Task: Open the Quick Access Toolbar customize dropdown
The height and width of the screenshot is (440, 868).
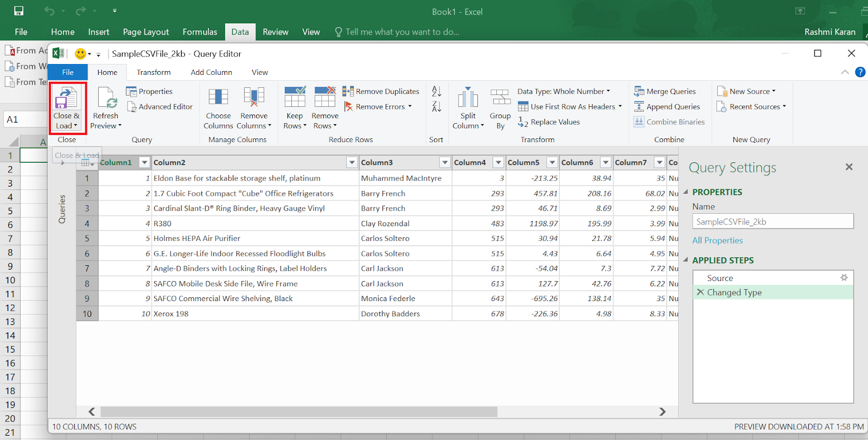Action: (x=114, y=11)
